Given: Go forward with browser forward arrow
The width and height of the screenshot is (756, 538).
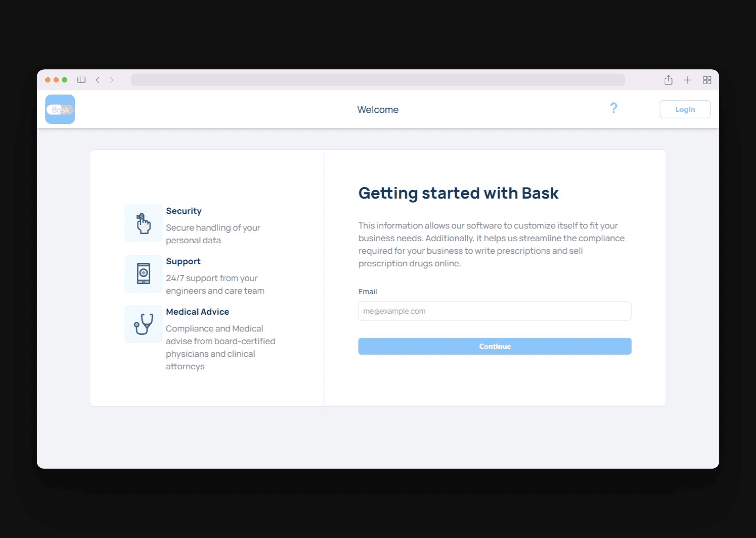Looking at the screenshot, I should click(x=112, y=80).
